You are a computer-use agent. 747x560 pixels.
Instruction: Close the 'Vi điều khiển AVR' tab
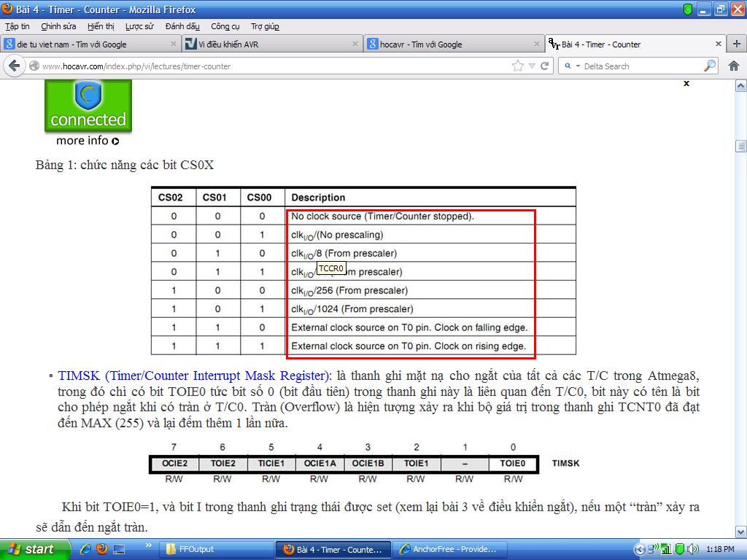click(x=355, y=44)
